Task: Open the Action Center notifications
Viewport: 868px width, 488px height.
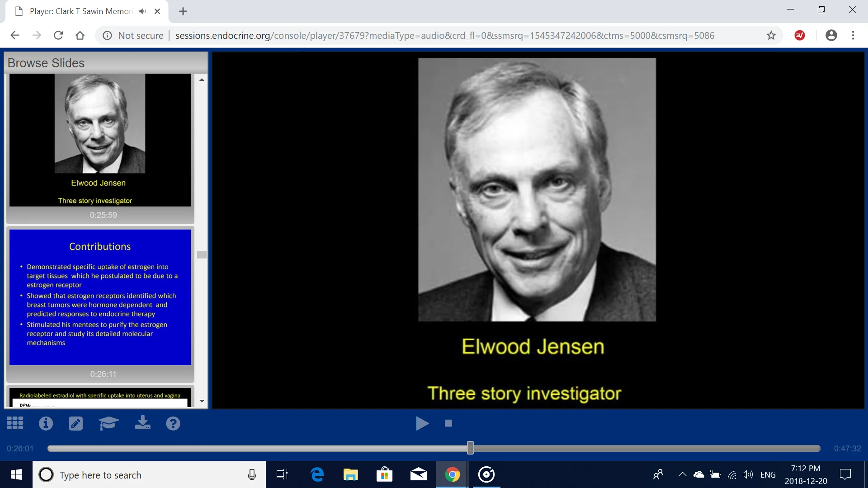Action: (845, 474)
